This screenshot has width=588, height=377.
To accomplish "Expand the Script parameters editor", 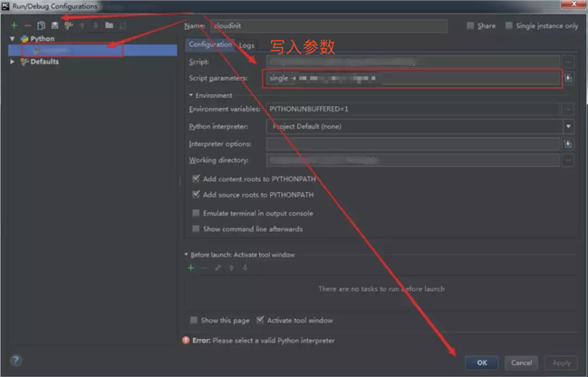I will (568, 78).
